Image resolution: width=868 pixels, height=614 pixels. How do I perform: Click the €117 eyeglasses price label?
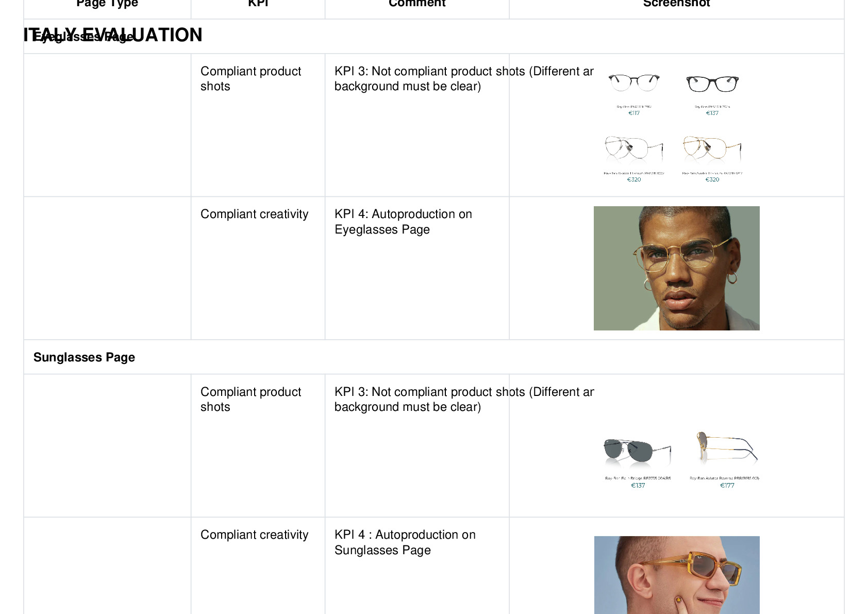pos(634,113)
